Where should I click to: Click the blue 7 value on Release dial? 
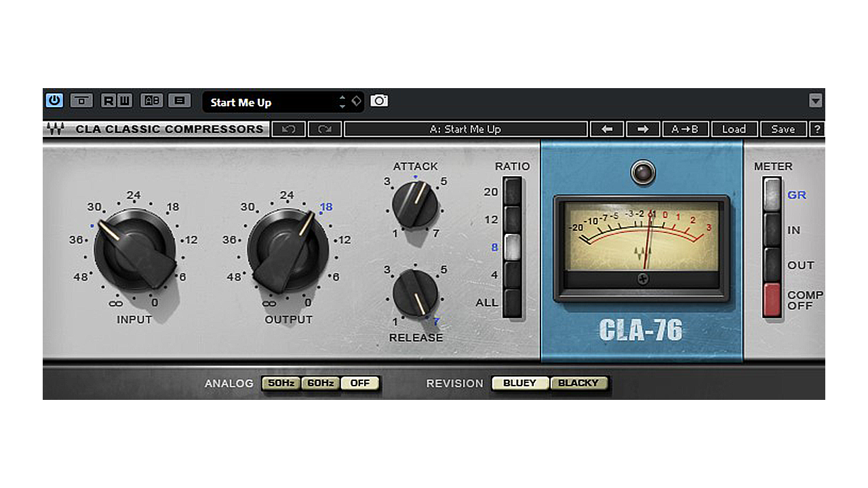(x=437, y=322)
